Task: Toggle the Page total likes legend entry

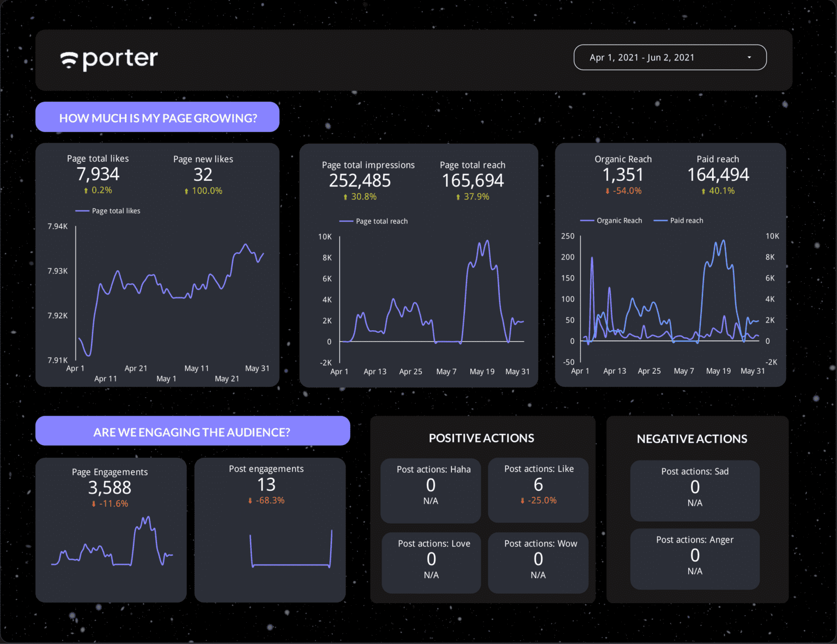Action: (x=107, y=211)
